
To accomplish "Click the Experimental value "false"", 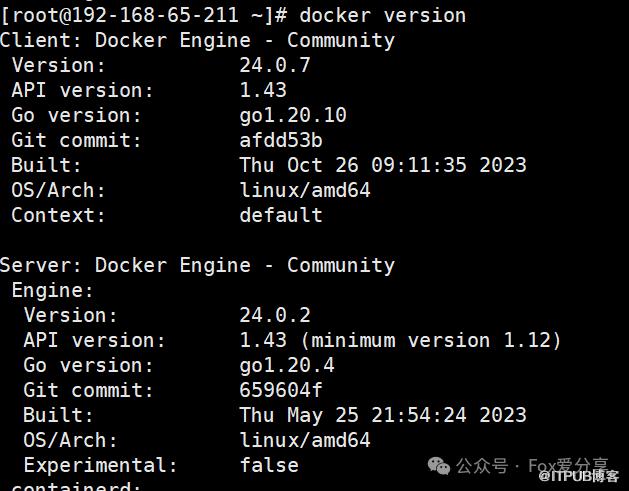I will click(269, 465).
